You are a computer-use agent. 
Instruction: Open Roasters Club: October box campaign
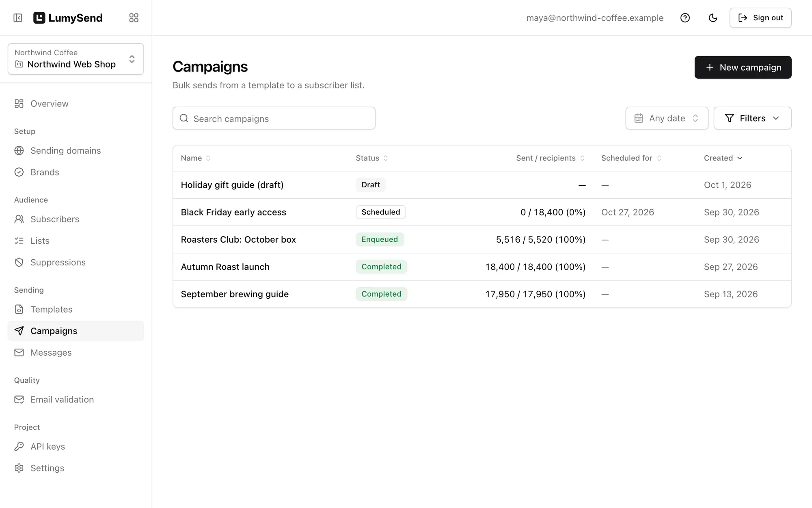click(x=238, y=239)
